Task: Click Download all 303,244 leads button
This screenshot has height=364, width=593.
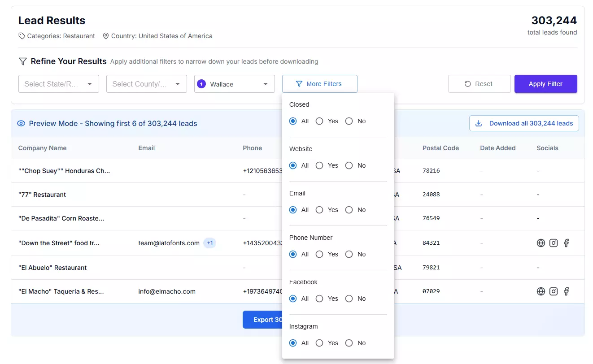Action: 524,123
